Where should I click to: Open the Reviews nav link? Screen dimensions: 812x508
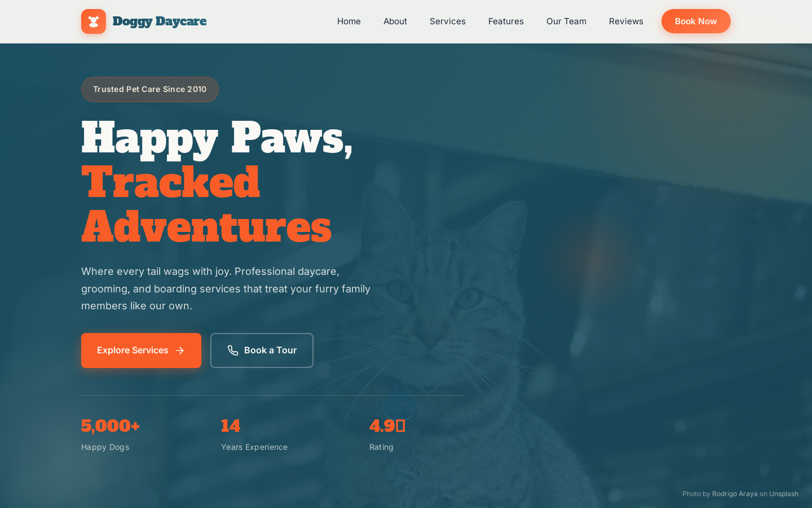point(626,21)
